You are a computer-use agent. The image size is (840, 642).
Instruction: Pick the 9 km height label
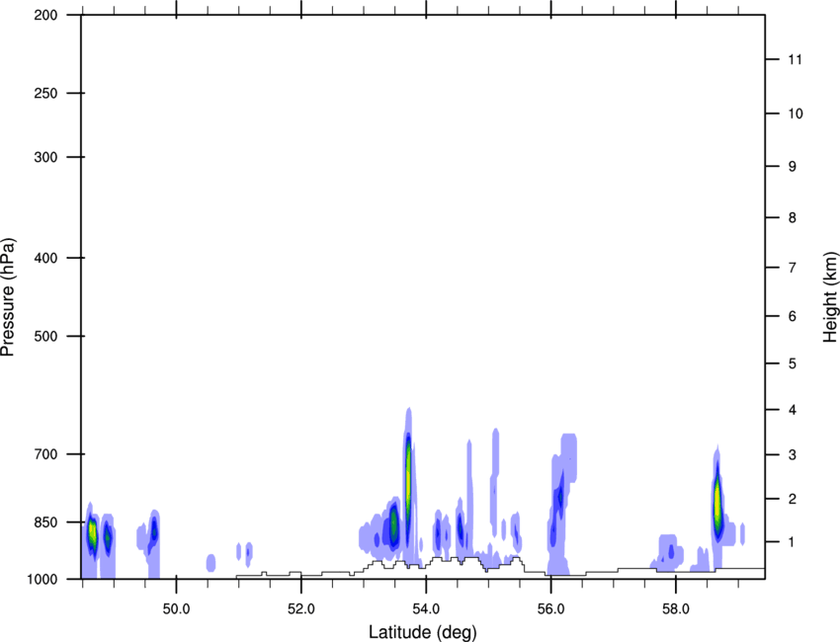click(793, 167)
